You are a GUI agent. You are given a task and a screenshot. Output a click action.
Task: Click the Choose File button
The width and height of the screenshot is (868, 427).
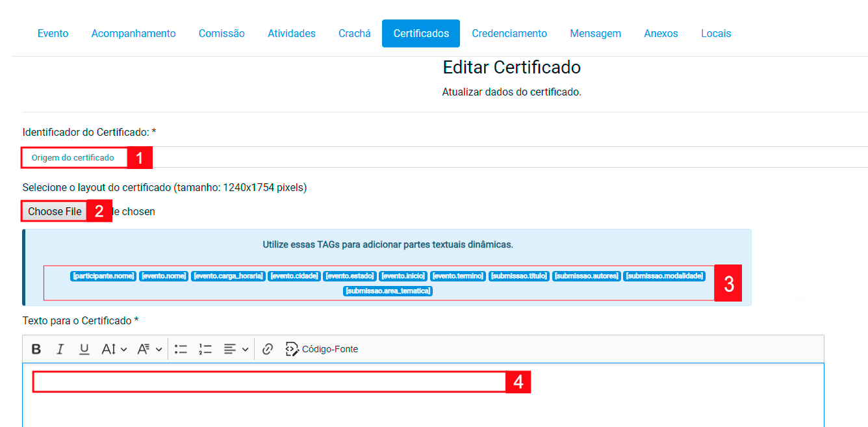(55, 211)
